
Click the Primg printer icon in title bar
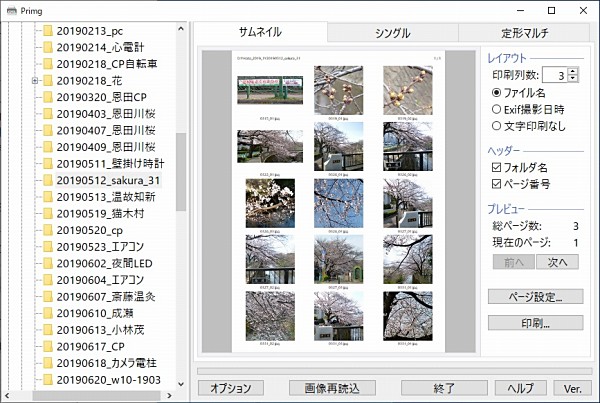pos(12,10)
